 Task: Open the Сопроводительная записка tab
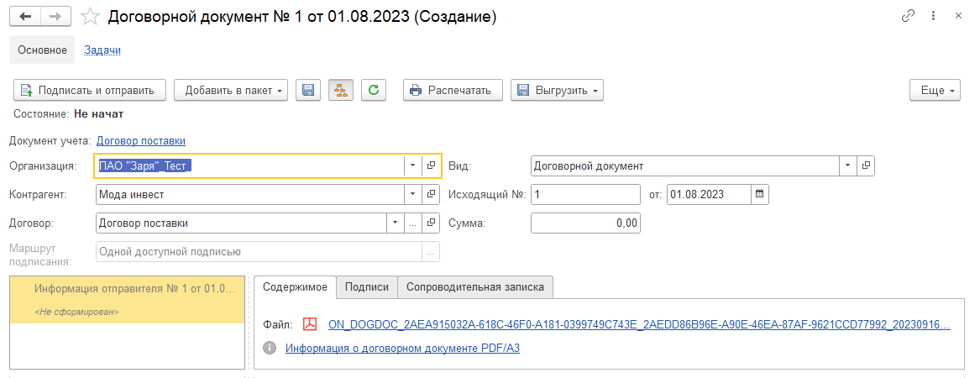(475, 287)
